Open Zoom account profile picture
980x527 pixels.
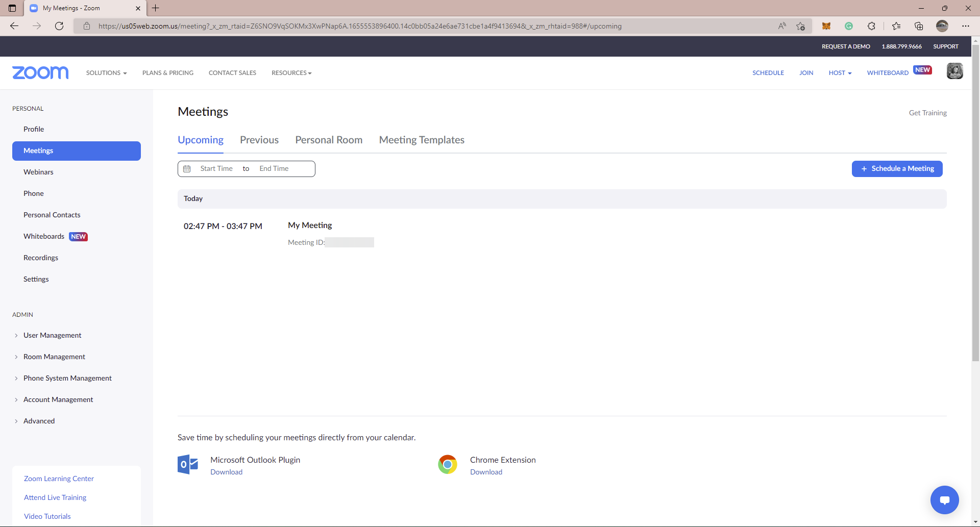[955, 71]
